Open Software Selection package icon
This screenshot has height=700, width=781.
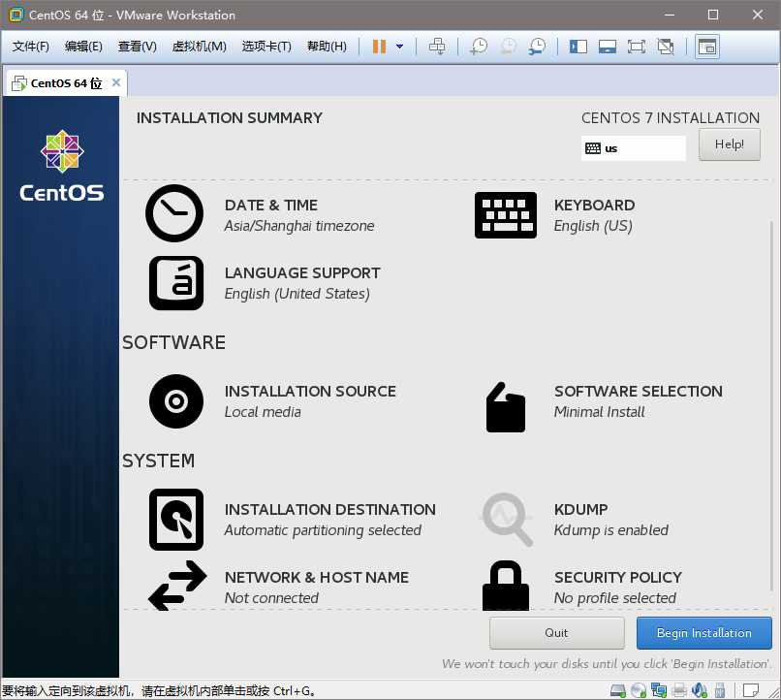(x=506, y=407)
